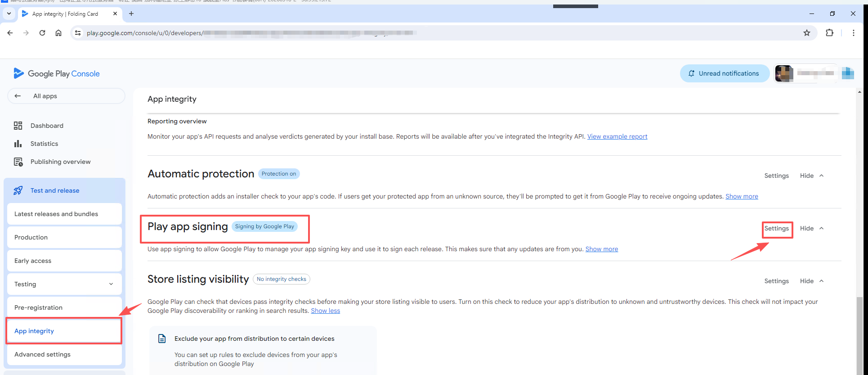Image resolution: width=868 pixels, height=375 pixels.
Task: Reload the page in the browser
Action: pyautogui.click(x=42, y=33)
